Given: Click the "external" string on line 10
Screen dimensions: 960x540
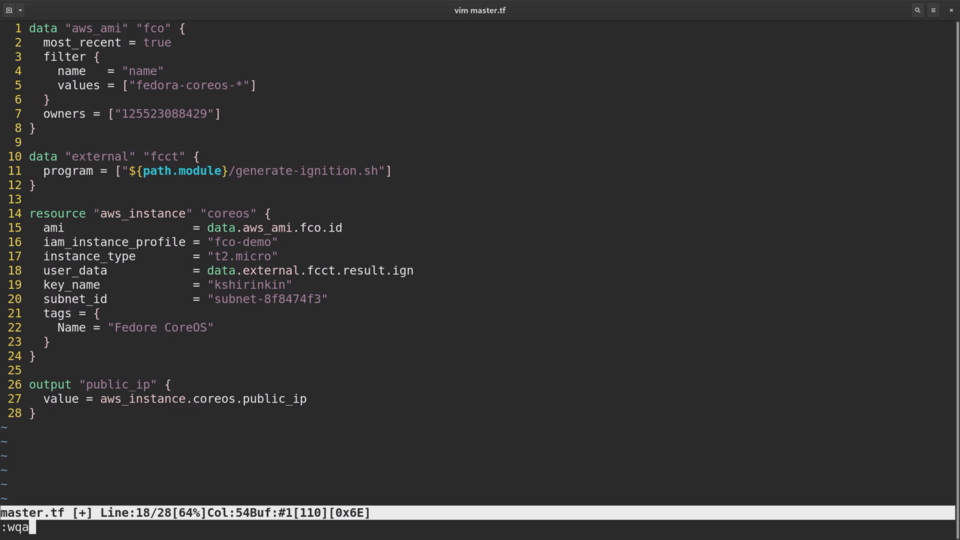Looking at the screenshot, I should [100, 157].
